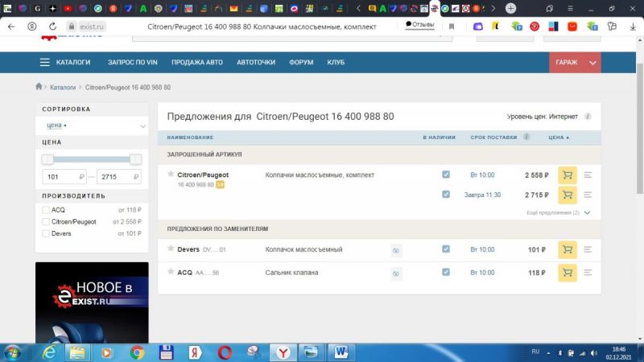The image size is (644, 362).
Task: Toggle in-stock checkbox for 2 715 ₽ offer
Action: coord(446,194)
